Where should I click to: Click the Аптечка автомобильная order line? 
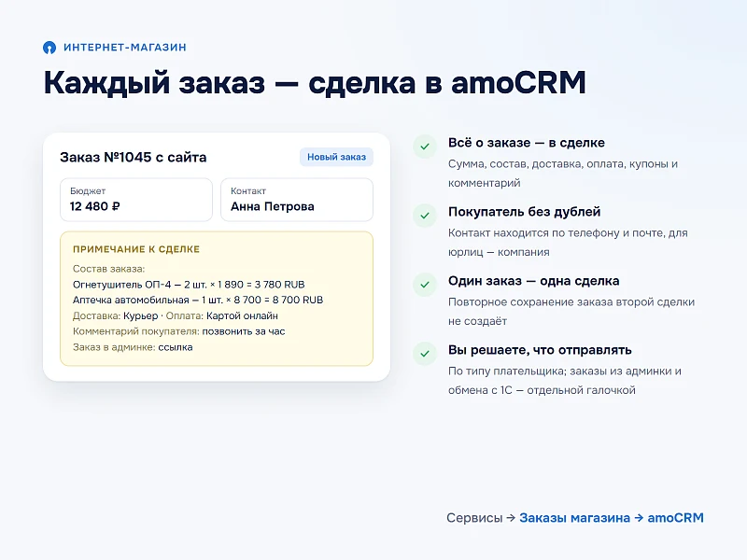tap(198, 300)
